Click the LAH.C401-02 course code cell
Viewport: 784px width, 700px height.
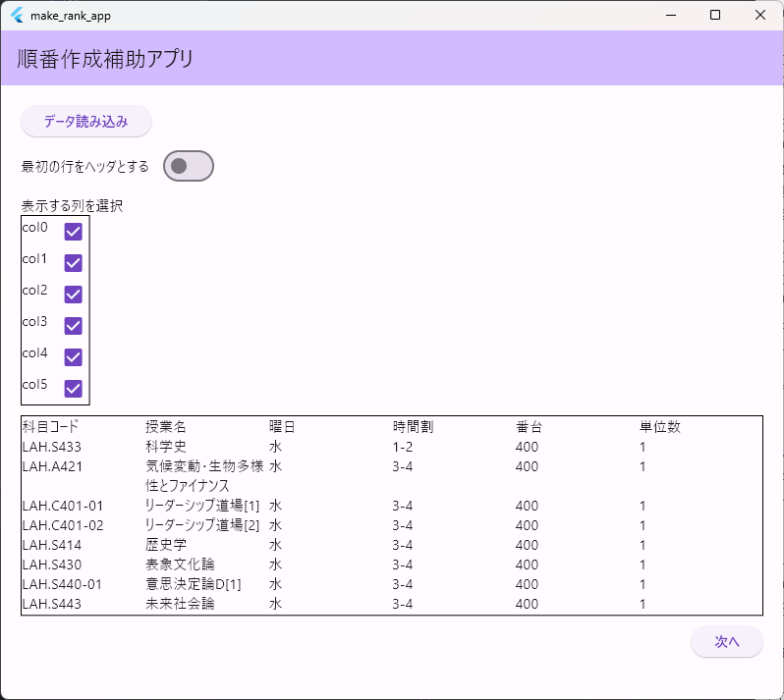(x=63, y=525)
